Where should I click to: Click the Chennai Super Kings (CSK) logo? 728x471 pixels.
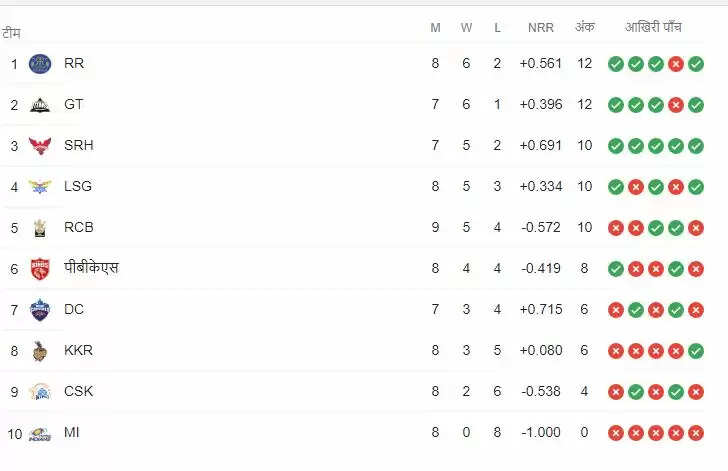coord(40,392)
